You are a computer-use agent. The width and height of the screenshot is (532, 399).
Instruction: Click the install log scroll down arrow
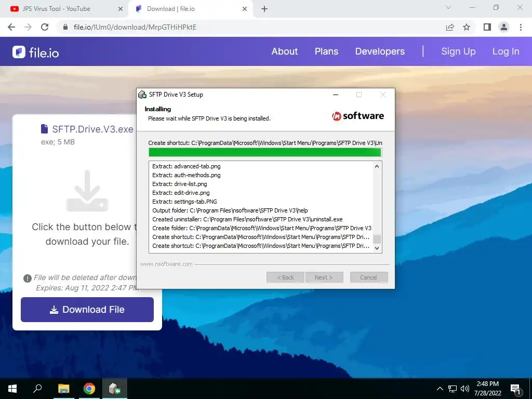[377, 248]
